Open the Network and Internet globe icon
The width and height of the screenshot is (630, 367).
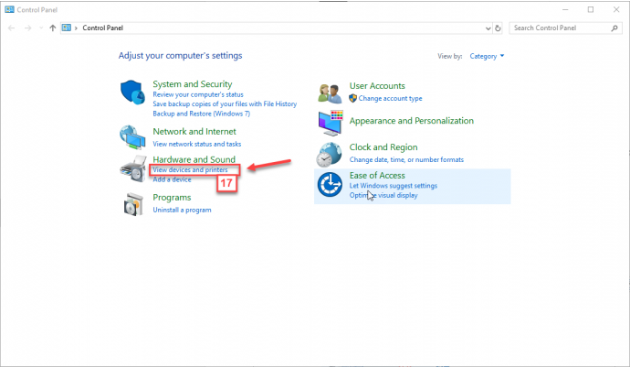(133, 137)
